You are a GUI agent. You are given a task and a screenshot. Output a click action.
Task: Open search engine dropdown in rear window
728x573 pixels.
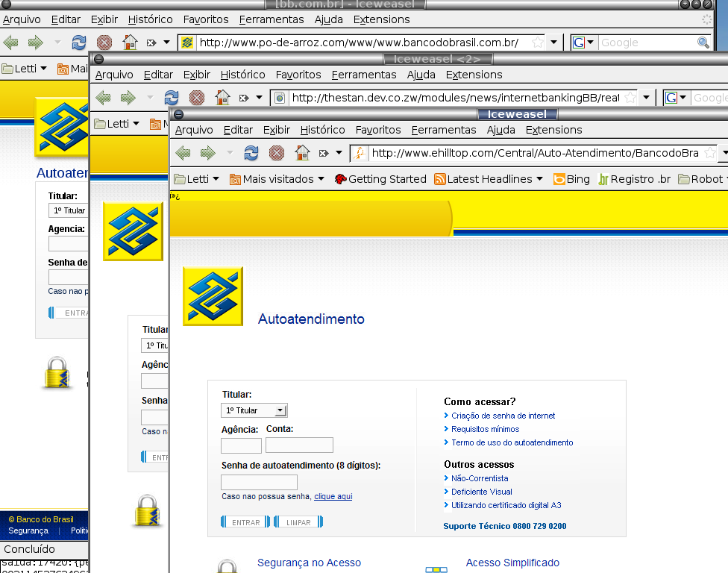click(590, 43)
